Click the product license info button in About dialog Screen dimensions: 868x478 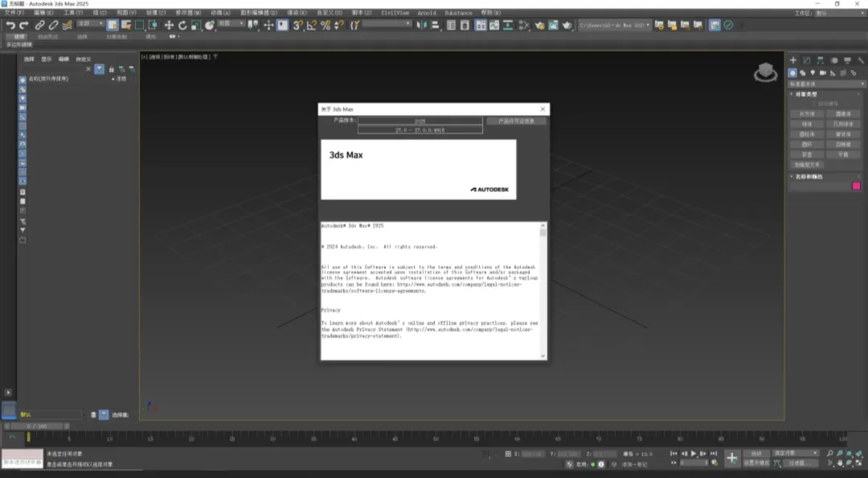tap(517, 121)
